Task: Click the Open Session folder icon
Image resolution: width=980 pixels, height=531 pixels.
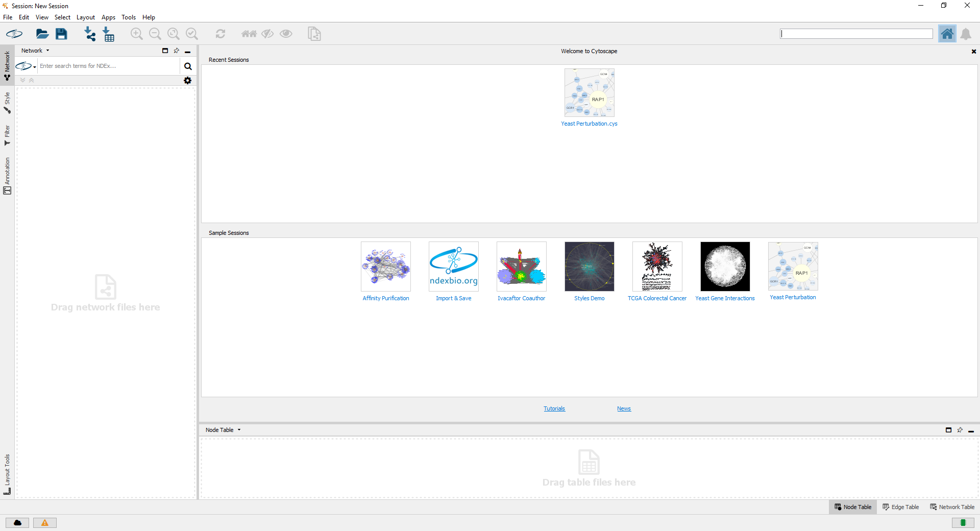Action: 42,34
